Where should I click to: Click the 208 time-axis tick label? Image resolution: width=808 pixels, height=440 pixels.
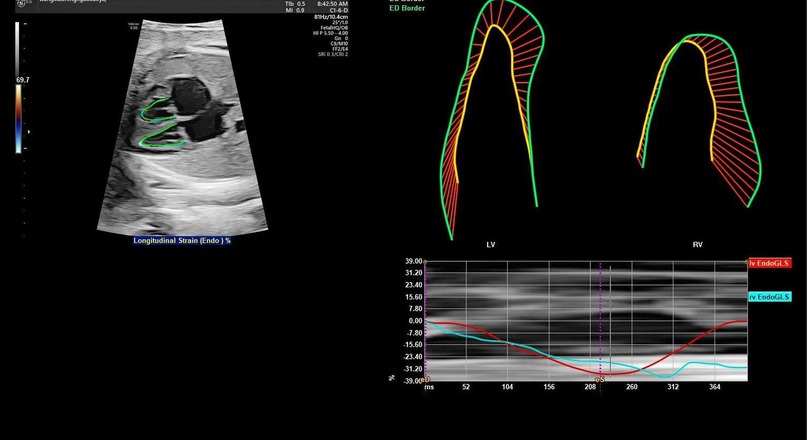(591, 387)
